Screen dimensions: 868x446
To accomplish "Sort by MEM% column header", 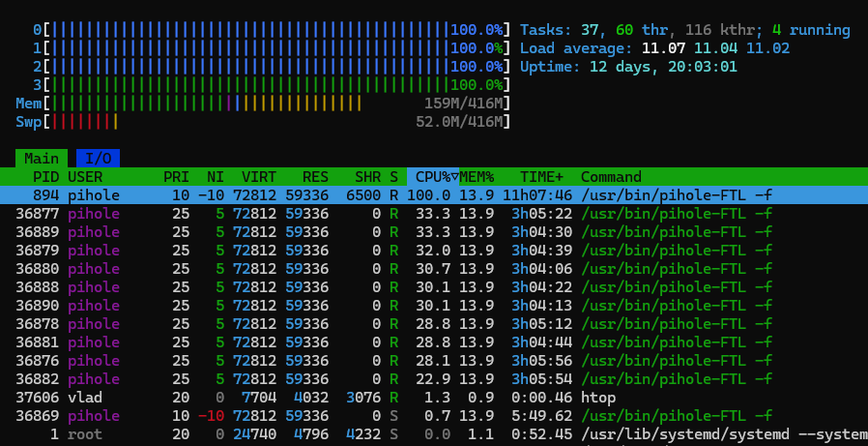I will click(477, 177).
